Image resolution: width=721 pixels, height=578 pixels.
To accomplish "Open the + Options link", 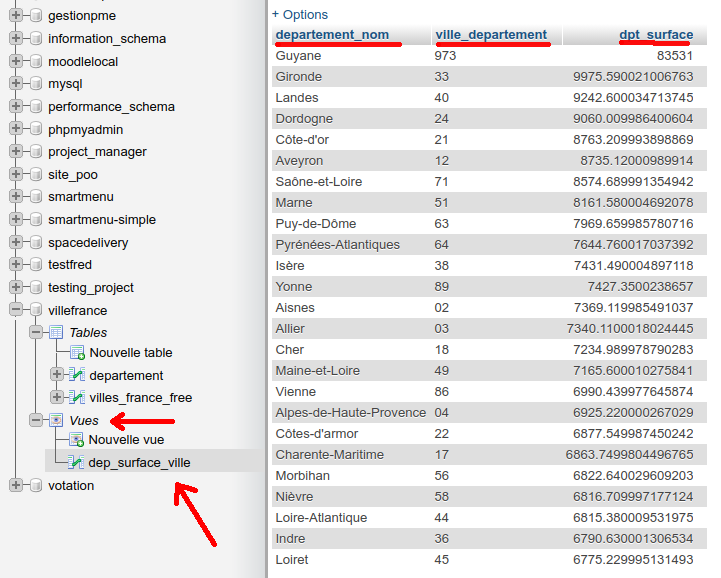I will (300, 15).
